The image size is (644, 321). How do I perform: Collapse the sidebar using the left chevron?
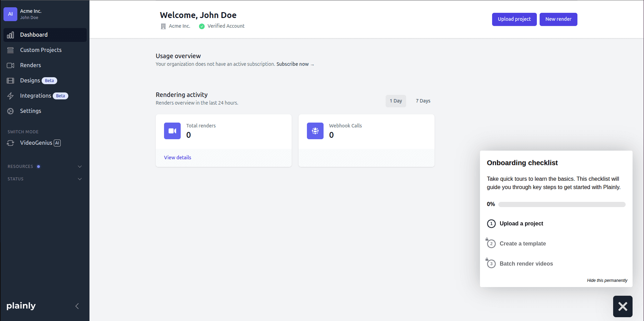coord(77,306)
